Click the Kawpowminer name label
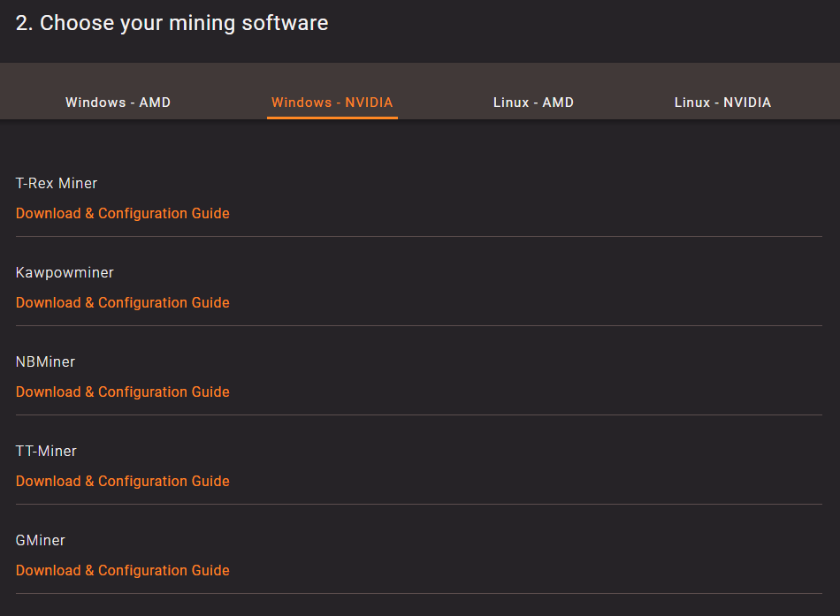The image size is (840, 616). coord(65,272)
